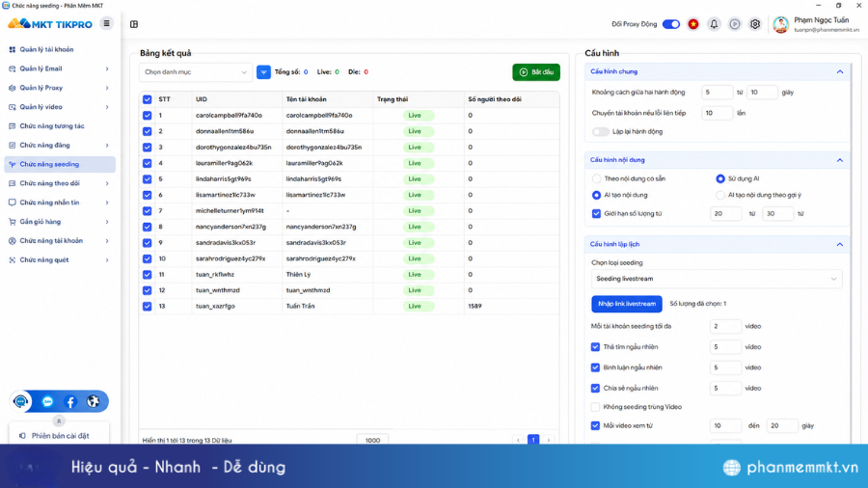Click the green Bắt đầu button

tap(536, 72)
